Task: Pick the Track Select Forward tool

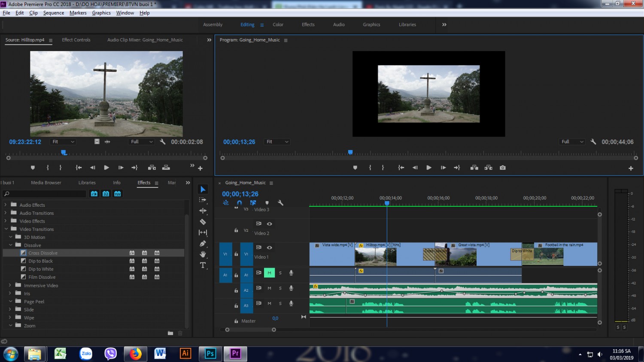Action: (x=203, y=200)
